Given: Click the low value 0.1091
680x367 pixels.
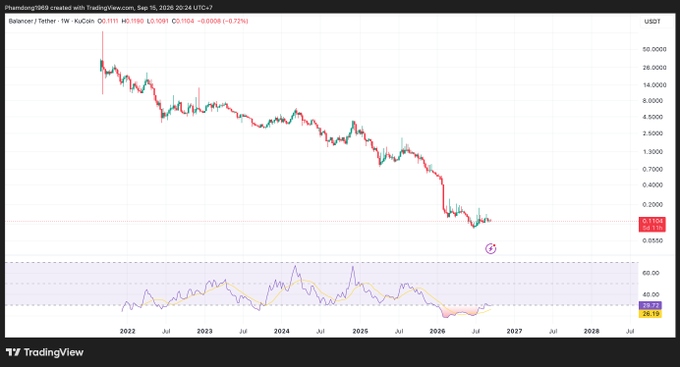Looking at the screenshot, I should (159, 21).
